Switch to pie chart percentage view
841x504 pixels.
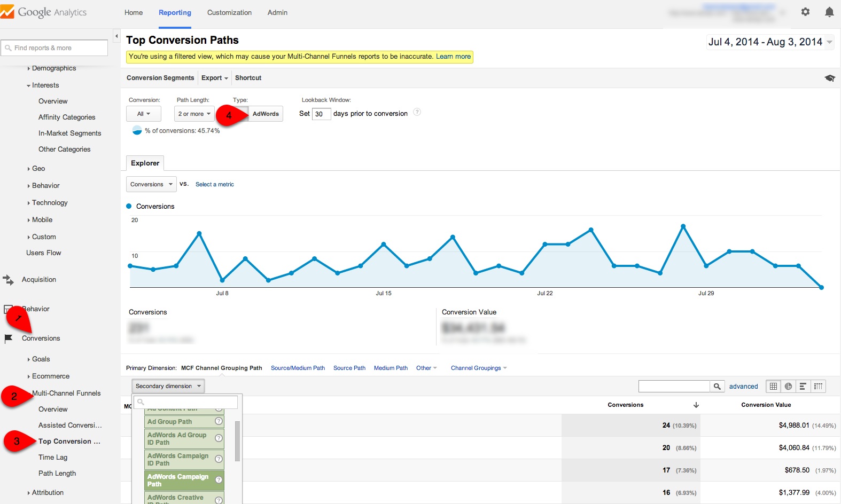788,387
